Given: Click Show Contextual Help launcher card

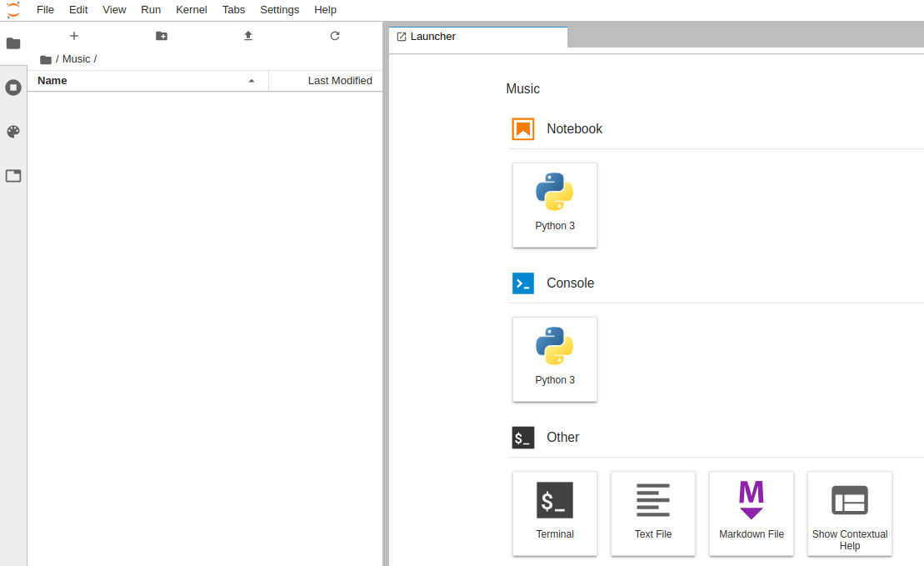Looking at the screenshot, I should pyautogui.click(x=850, y=513).
